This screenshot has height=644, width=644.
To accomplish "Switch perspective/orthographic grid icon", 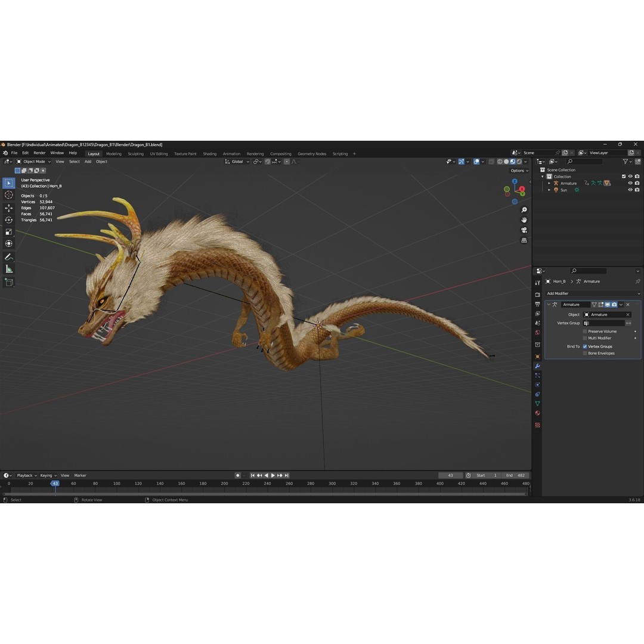I will click(524, 240).
